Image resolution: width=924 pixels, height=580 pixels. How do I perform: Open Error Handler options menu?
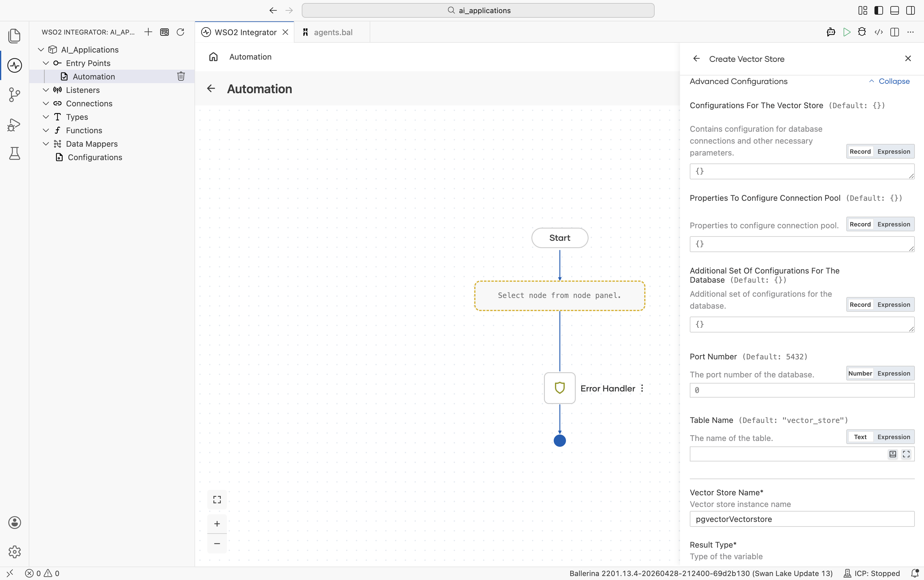point(642,388)
